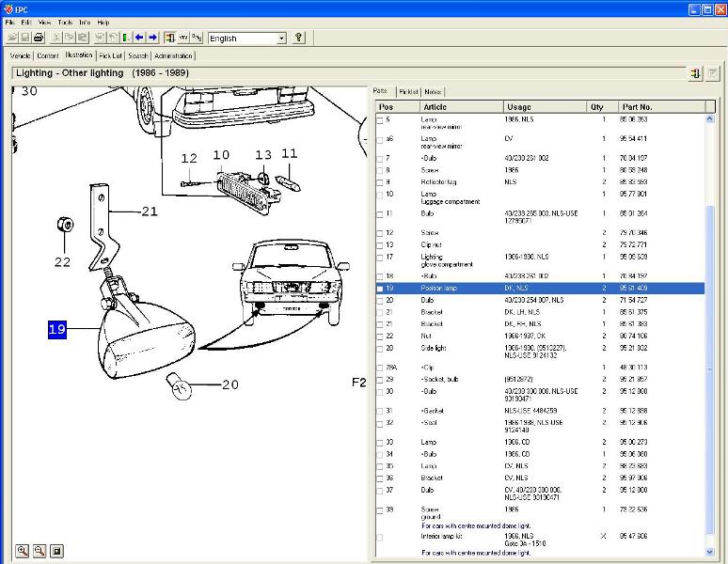Viewport: 728px width, 564px height.
Task: Check the box for Pos 19 Position lamp
Action: pyautogui.click(x=380, y=289)
